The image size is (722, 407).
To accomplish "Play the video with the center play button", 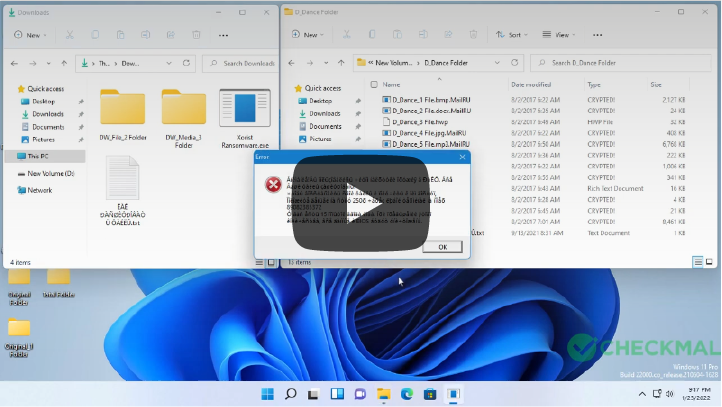I will click(361, 204).
